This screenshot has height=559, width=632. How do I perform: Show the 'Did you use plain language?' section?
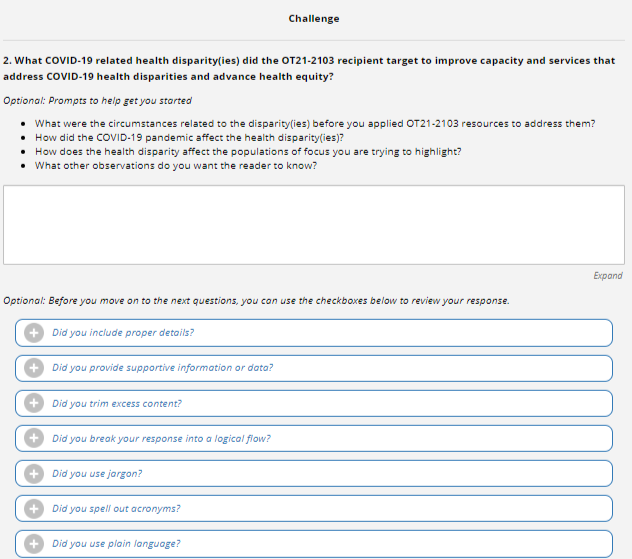(x=116, y=543)
